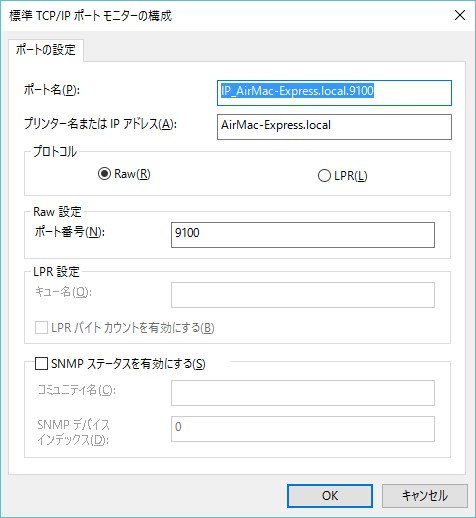Close the TCP/IP port monitor dialog
The width and height of the screenshot is (476, 518).
[460, 15]
